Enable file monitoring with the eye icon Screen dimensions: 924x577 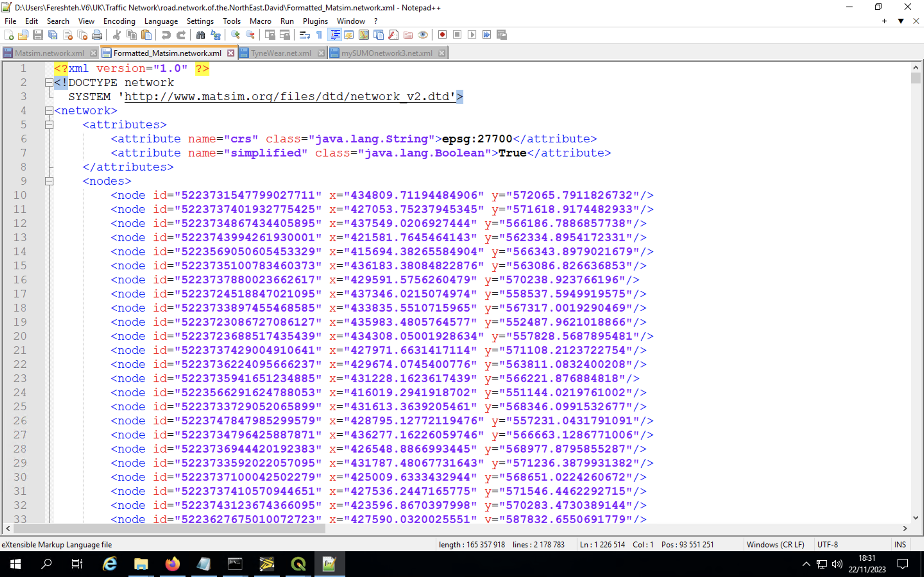pos(423,35)
